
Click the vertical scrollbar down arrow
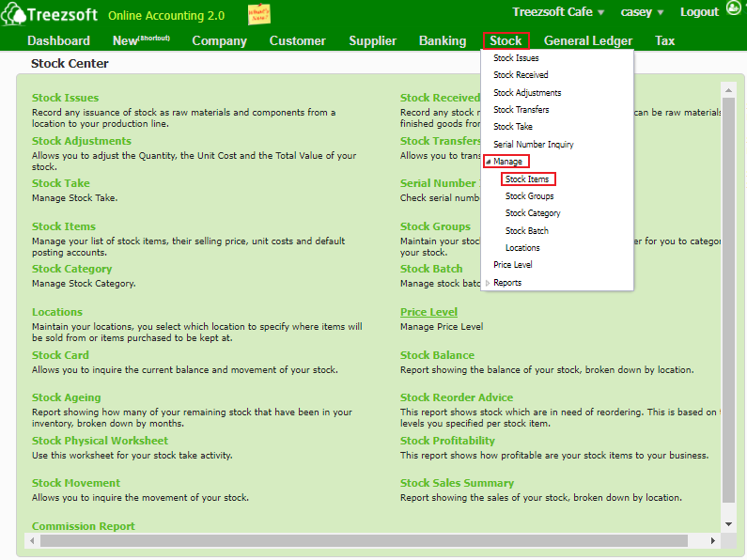[x=727, y=523]
